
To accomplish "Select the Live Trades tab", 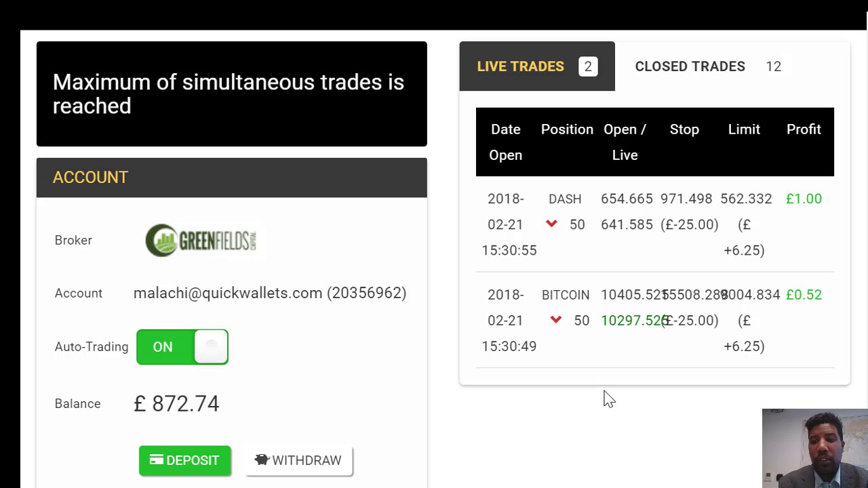I will pyautogui.click(x=521, y=66).
